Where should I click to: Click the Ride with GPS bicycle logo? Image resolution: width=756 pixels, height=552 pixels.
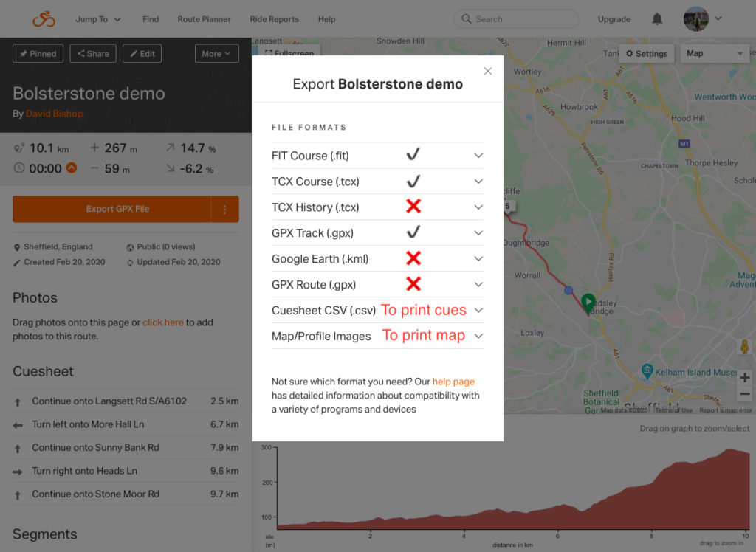pos(44,19)
